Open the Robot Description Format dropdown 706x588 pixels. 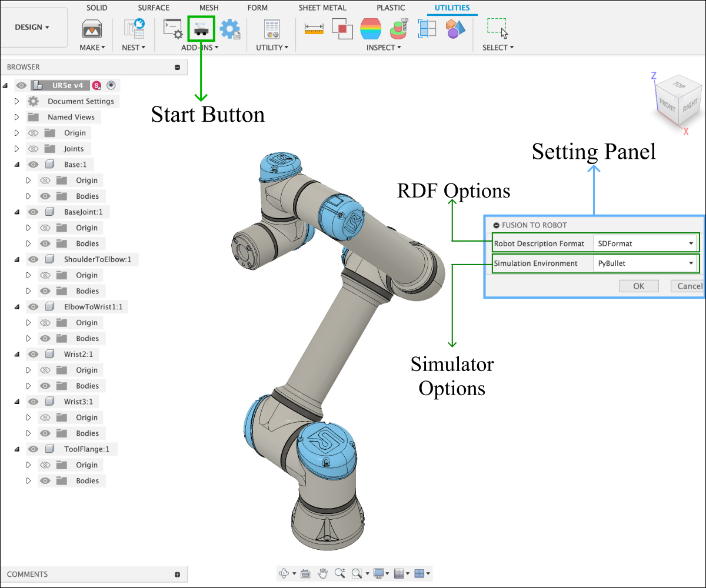pos(645,243)
